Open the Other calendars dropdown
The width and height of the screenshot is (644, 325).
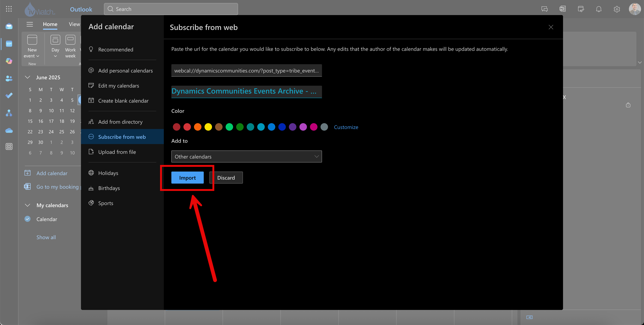[246, 156]
